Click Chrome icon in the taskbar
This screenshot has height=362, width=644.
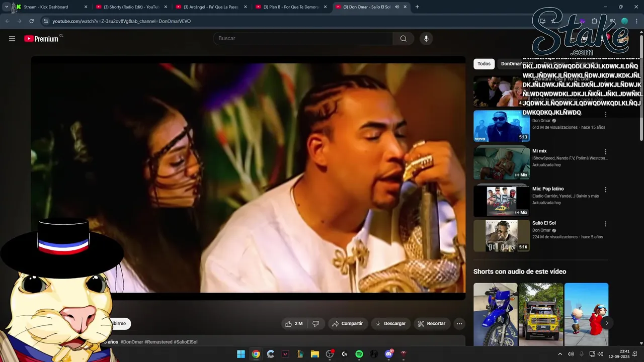coord(256,354)
